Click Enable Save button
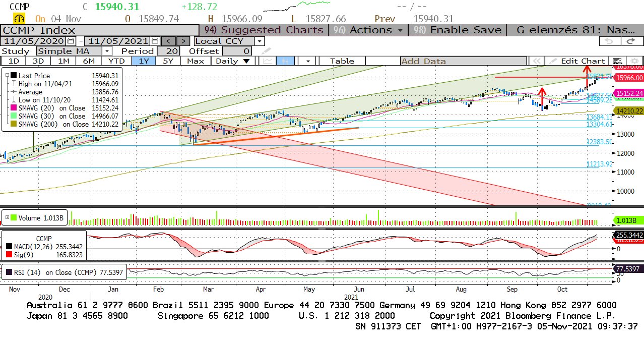Screen dimensions: 644x338 point(457,30)
